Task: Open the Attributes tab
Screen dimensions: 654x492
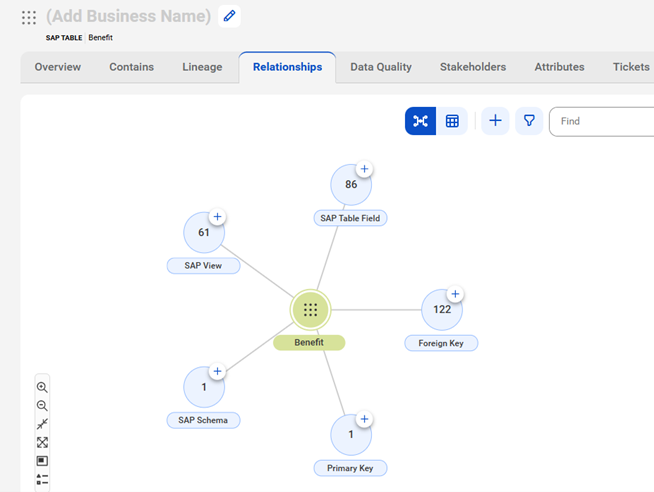Action: pos(559,67)
